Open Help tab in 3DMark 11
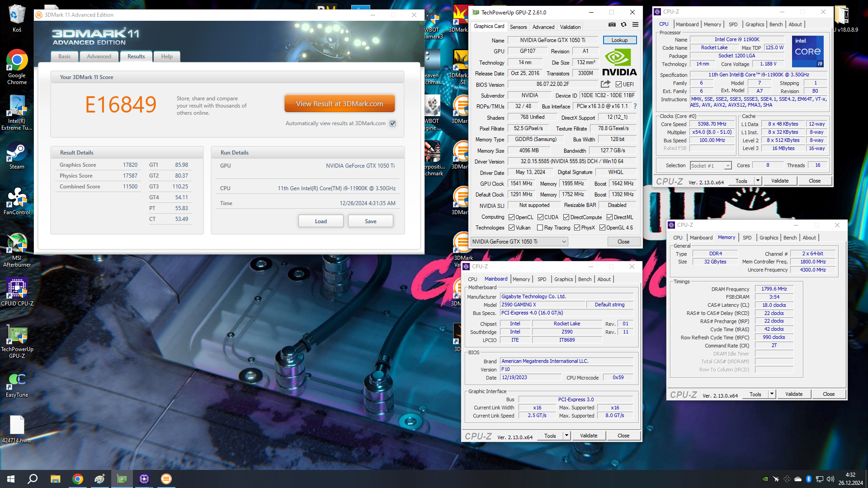Viewport: 868px width, 488px height. [167, 56]
